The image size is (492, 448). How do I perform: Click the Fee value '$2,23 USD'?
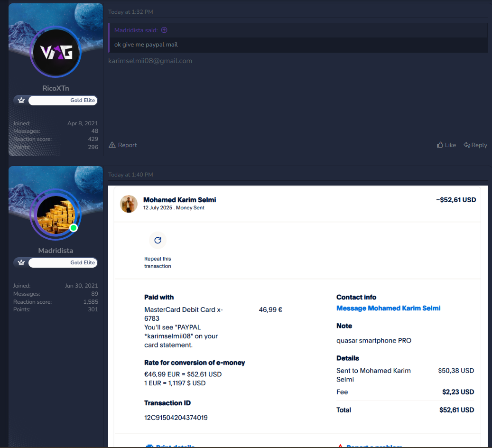coord(458,392)
